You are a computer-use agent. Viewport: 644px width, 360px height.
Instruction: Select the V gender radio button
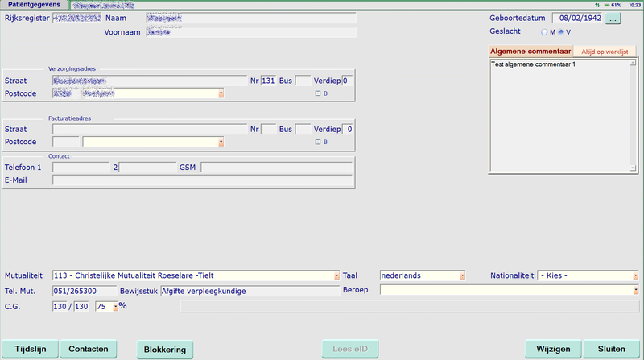point(561,32)
